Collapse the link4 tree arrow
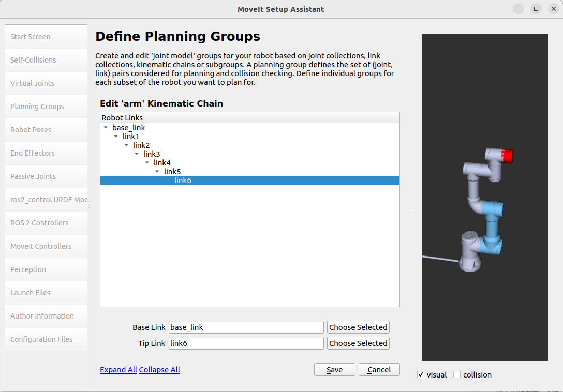Image resolution: width=563 pixels, height=392 pixels. 147,162
